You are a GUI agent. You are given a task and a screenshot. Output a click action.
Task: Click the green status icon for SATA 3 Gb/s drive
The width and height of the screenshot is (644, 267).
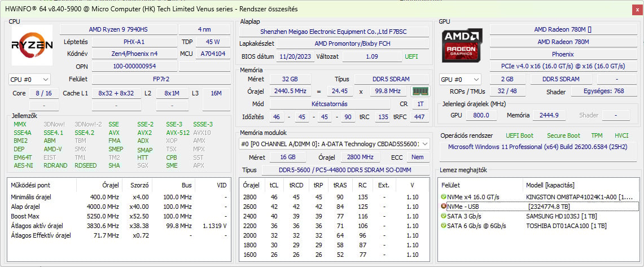click(444, 216)
